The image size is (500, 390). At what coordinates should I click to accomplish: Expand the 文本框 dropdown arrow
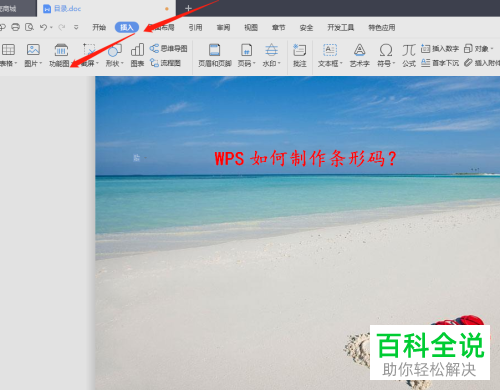click(x=341, y=63)
